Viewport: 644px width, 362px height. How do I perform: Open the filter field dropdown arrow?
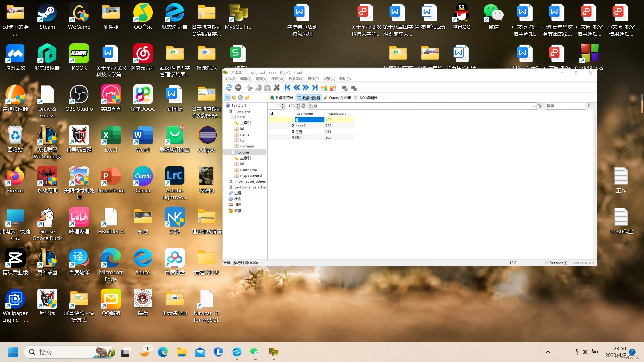pyautogui.click(x=534, y=106)
